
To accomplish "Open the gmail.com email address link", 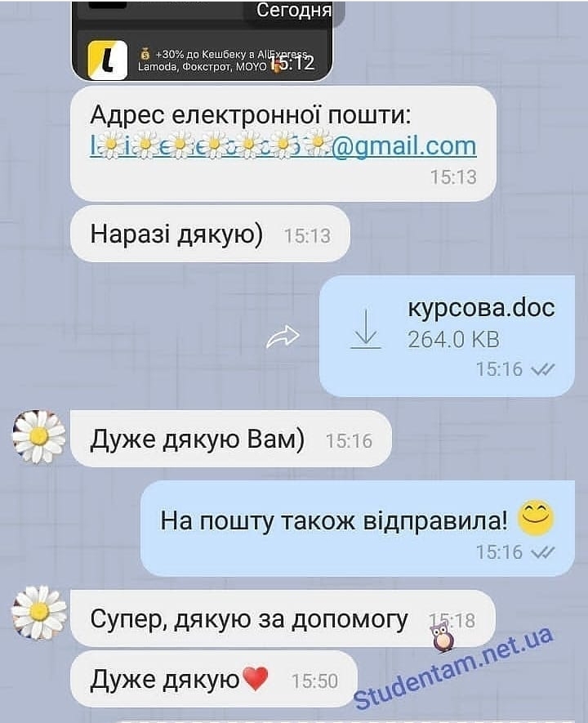I will pos(283,145).
